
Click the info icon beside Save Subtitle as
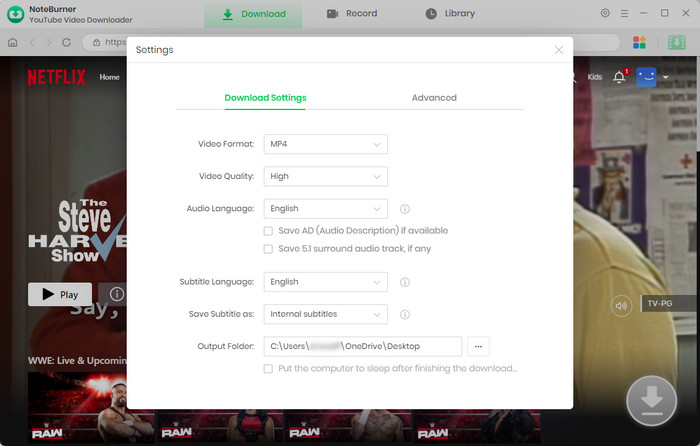point(405,314)
